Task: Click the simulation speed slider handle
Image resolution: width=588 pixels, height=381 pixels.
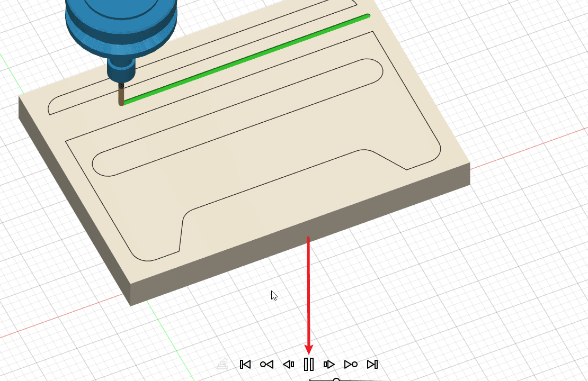Action: [x=336, y=379]
